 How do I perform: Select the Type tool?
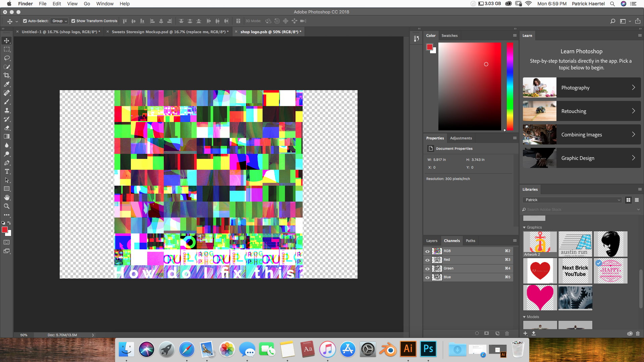7,172
